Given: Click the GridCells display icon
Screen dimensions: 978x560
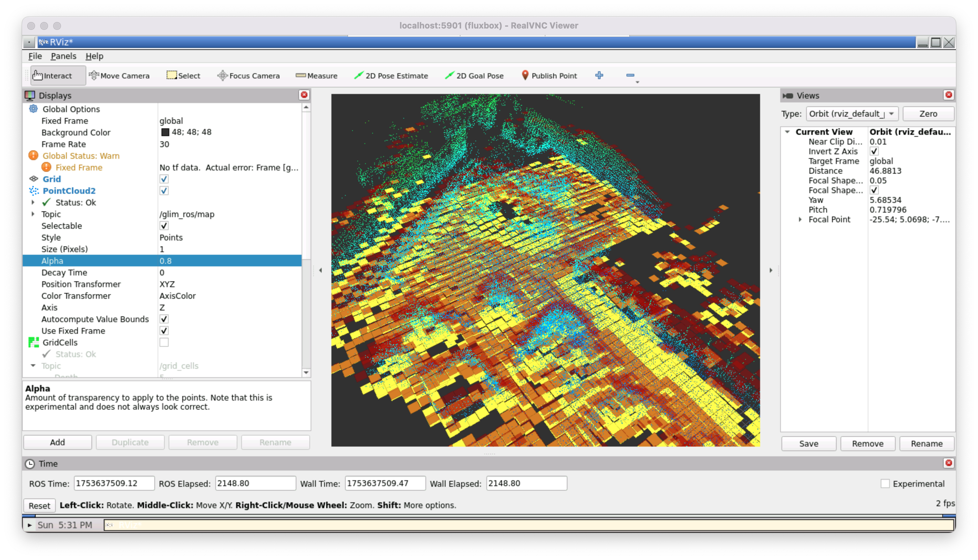Looking at the screenshot, I should 33,342.
